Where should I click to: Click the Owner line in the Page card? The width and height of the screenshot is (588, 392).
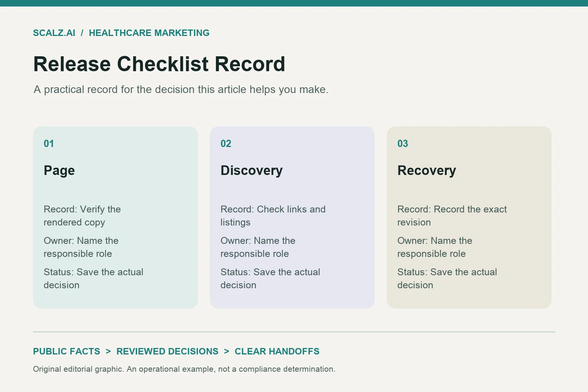81,247
